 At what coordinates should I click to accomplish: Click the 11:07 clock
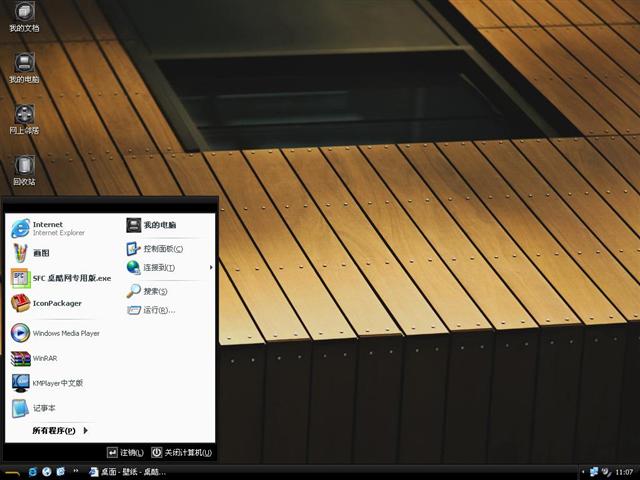tap(624, 472)
